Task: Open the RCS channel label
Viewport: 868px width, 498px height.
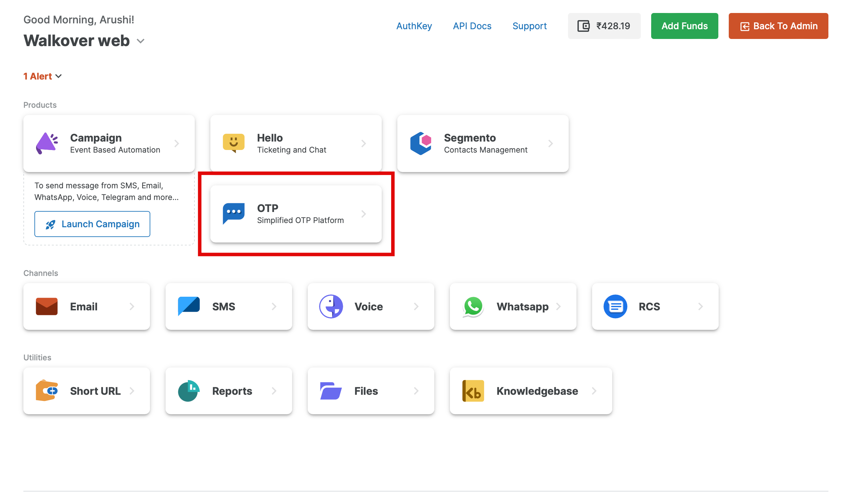Action: click(649, 306)
